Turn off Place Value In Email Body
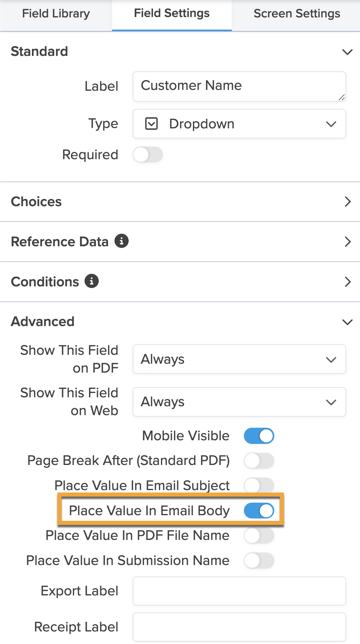The image size is (360, 644). [x=259, y=511]
